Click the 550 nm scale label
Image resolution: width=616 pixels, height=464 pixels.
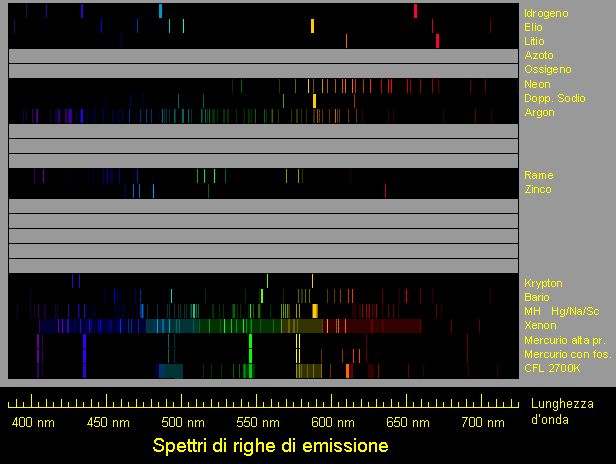[x=258, y=423]
